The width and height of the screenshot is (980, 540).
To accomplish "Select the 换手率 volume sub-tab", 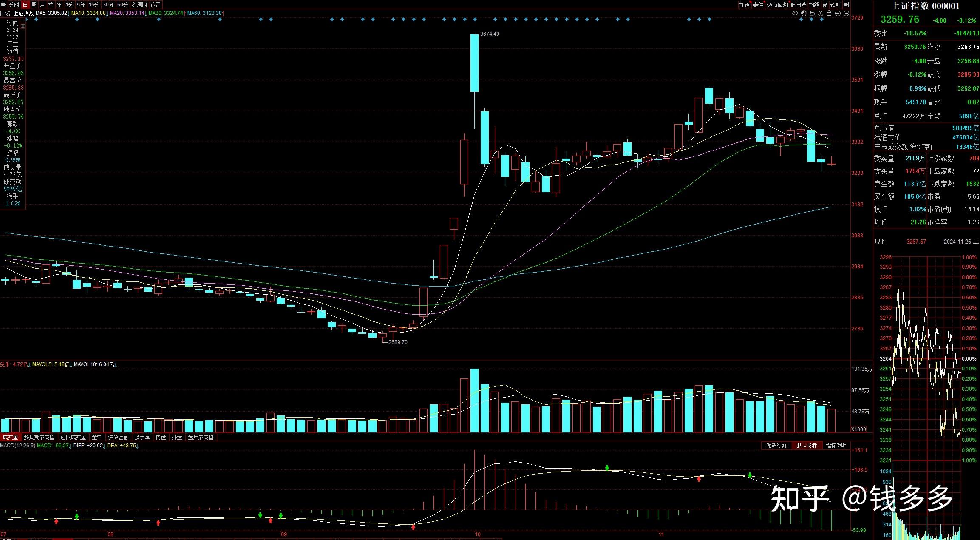I will pyautogui.click(x=142, y=437).
